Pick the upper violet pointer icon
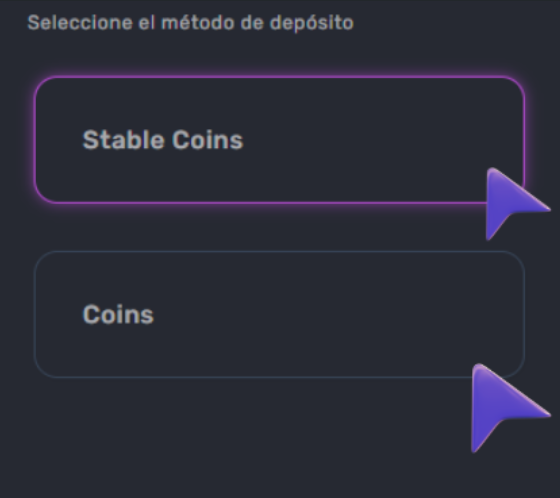This screenshot has width=560, height=498. click(518, 204)
